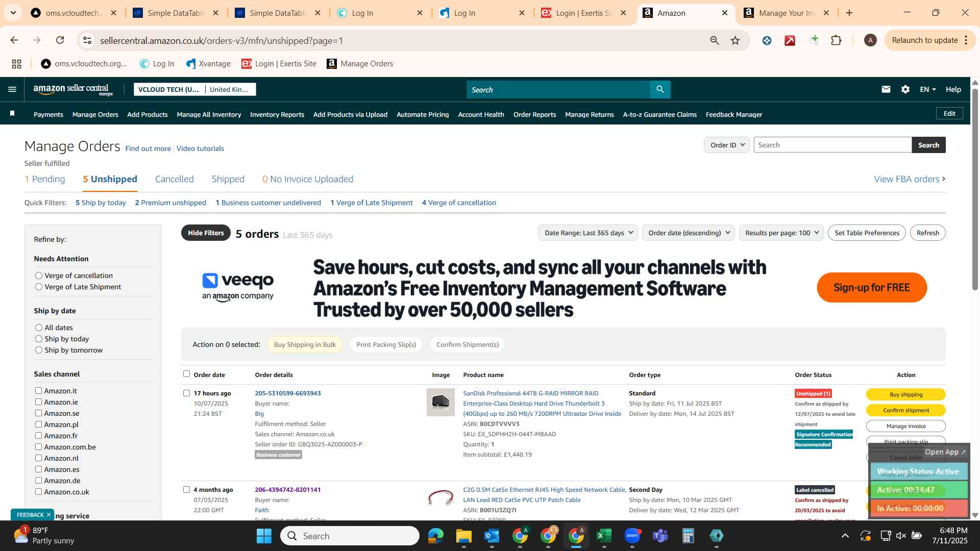Open the No Invoice Uploaded tab

[308, 179]
